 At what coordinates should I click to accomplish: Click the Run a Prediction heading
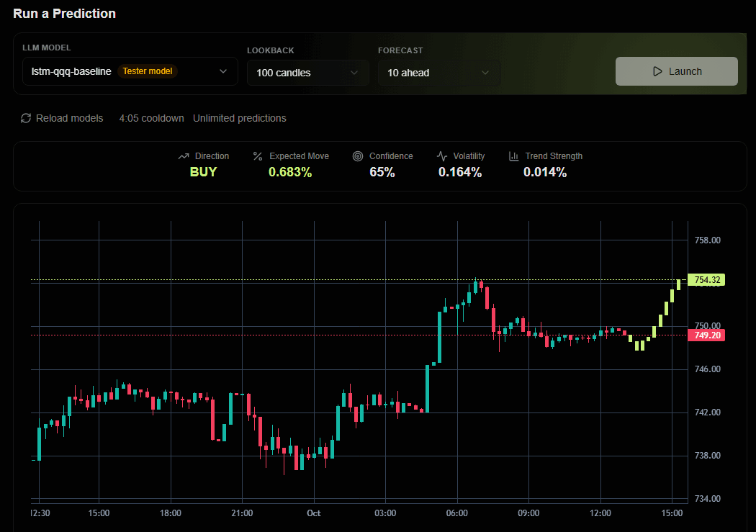[64, 14]
